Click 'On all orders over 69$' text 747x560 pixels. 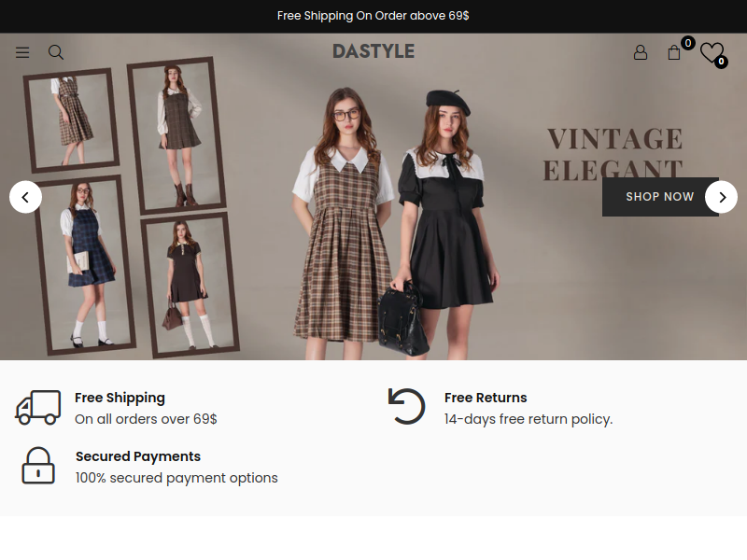[146, 419]
